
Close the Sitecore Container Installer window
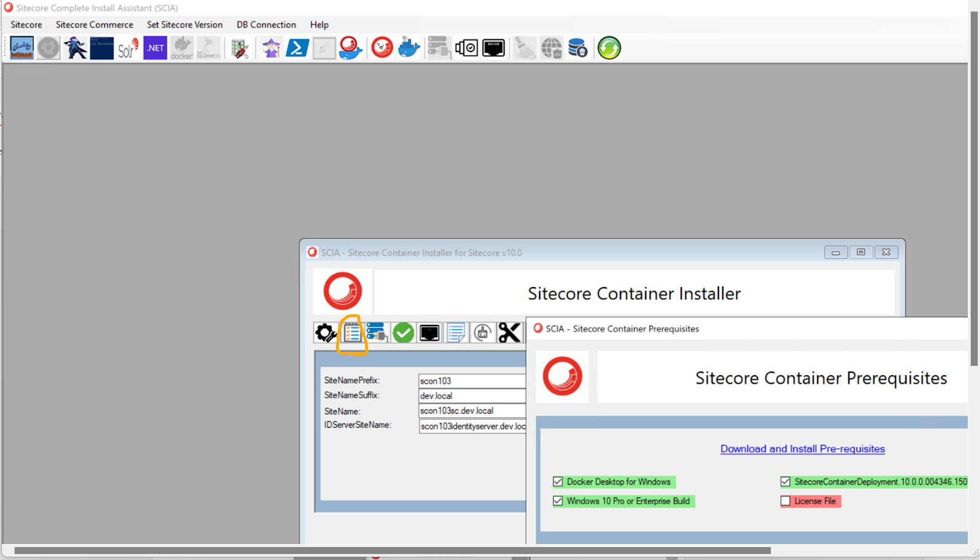point(886,252)
